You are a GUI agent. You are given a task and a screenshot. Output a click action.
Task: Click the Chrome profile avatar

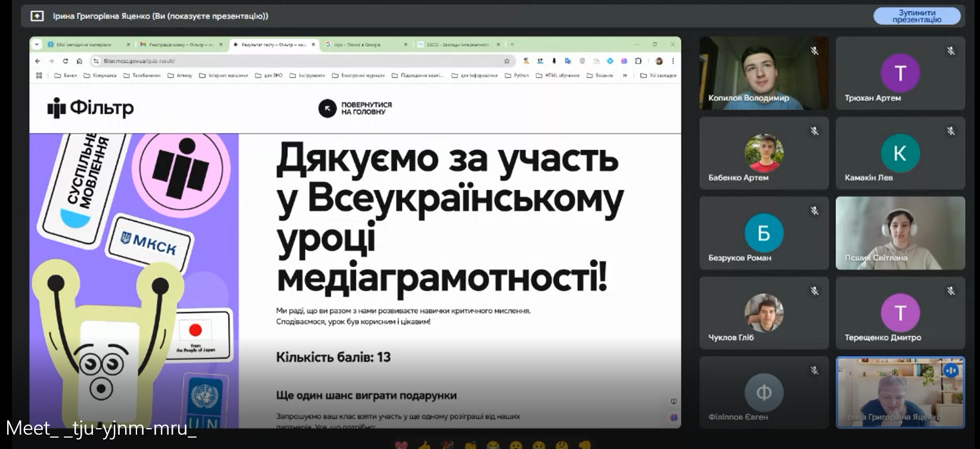(659, 61)
